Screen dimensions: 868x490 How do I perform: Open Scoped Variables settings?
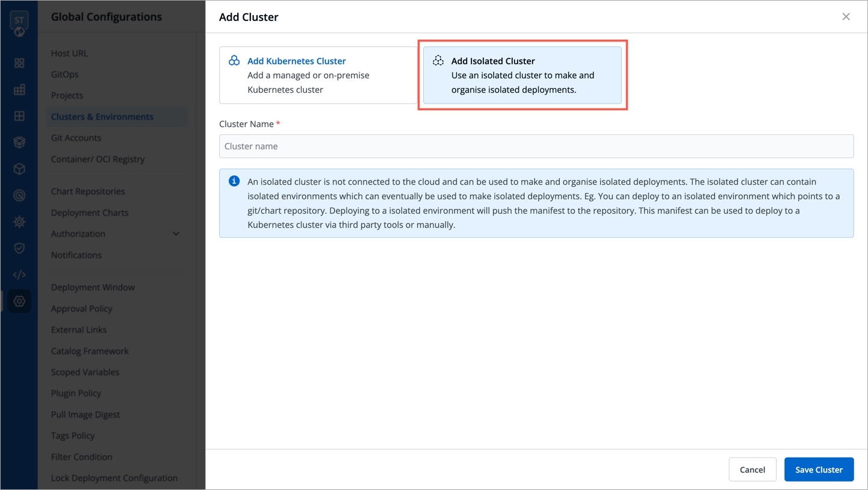85,372
